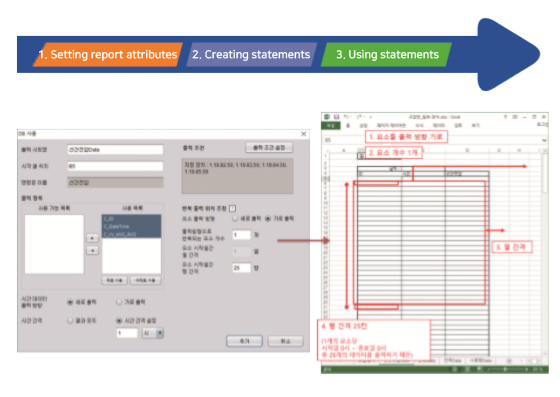Choose the all-results radio for time interval
The height and width of the screenshot is (397, 560).
pos(70,321)
